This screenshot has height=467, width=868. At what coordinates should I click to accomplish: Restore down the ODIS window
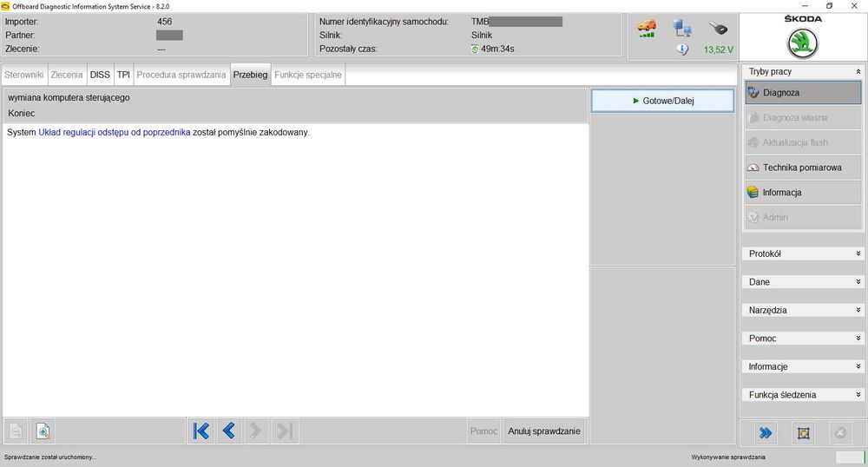(x=829, y=6)
